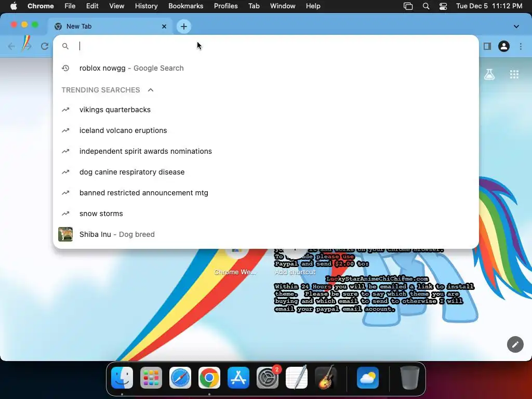Click trending arrow icon beside snow storms

click(65, 214)
